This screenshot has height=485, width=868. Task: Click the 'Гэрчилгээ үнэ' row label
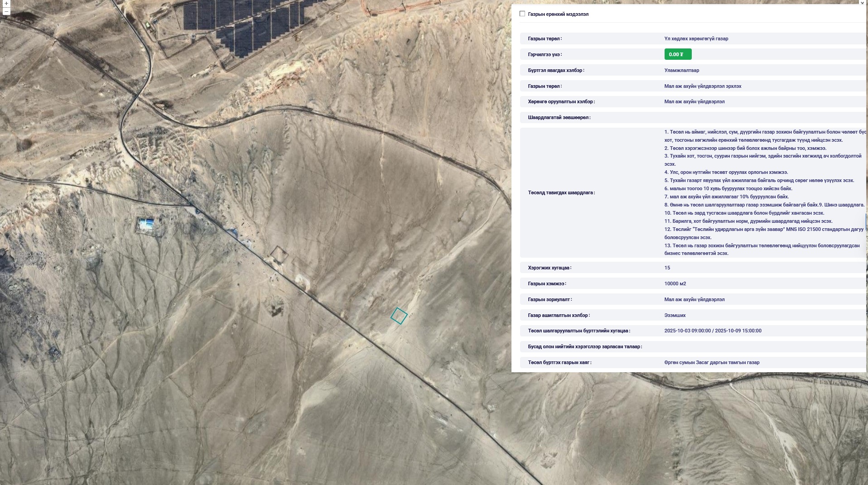point(545,54)
